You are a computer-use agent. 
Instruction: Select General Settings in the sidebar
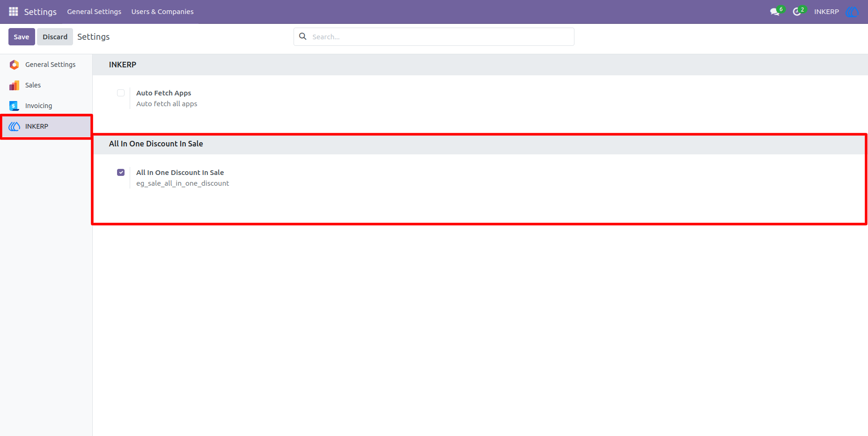(x=46, y=65)
